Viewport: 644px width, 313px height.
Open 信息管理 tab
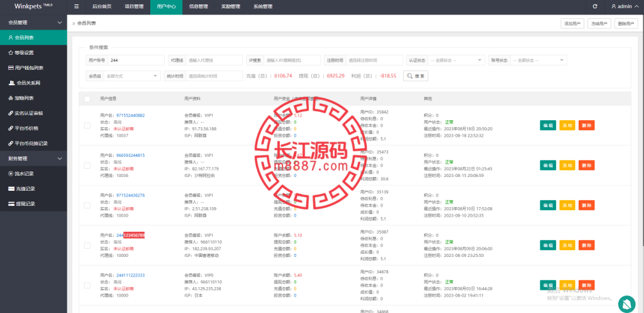(x=198, y=6)
